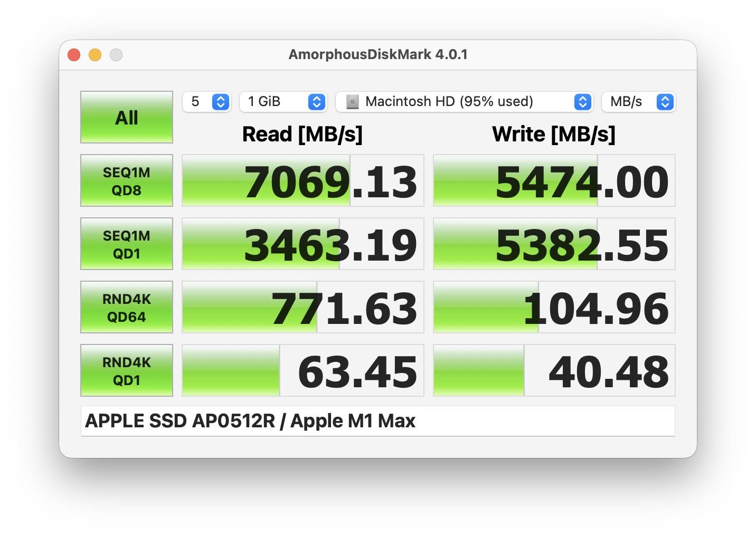Click the up arrow on the pass count stepper
This screenshot has height=536, width=756.
coord(220,99)
